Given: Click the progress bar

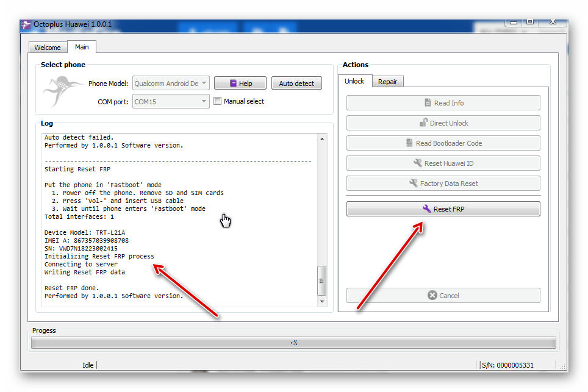Looking at the screenshot, I should pos(293,343).
